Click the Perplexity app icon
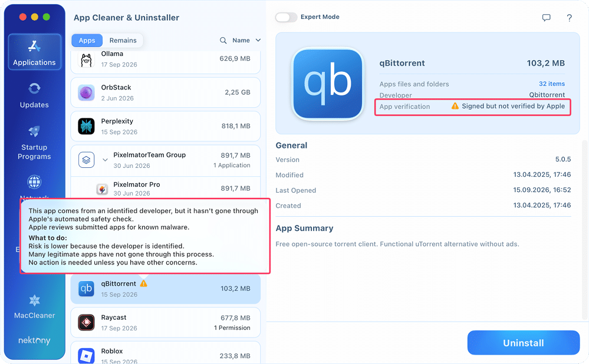Image resolution: width=589 pixels, height=364 pixels. pyautogui.click(x=87, y=126)
